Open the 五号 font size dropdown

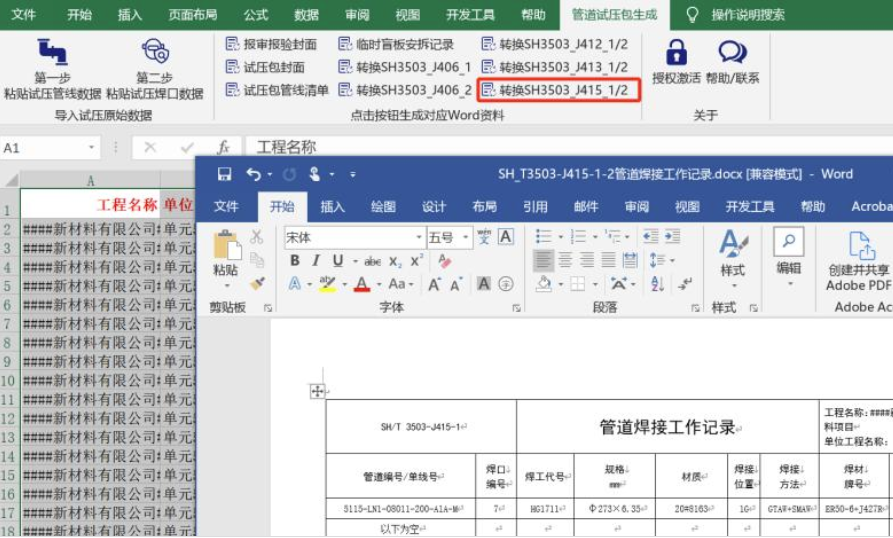point(465,237)
